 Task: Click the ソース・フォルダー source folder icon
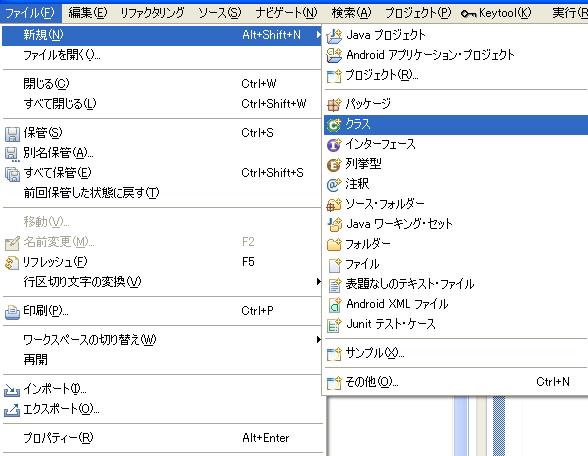334,205
